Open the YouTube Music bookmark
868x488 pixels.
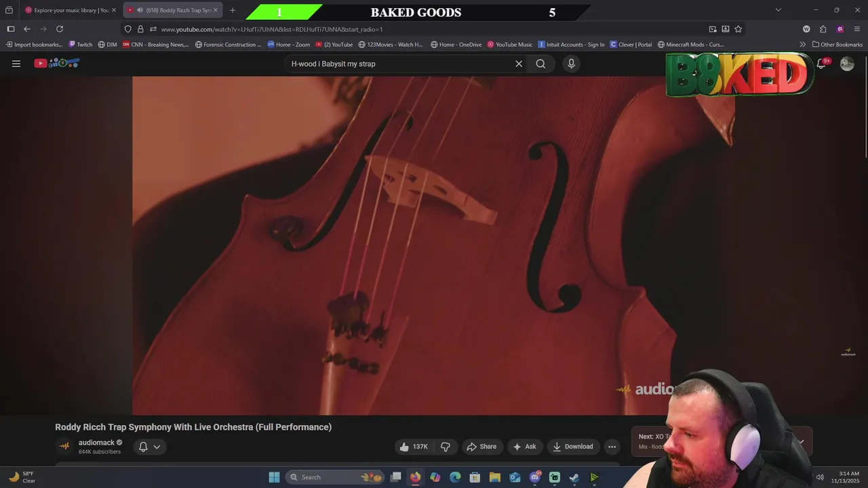(509, 45)
